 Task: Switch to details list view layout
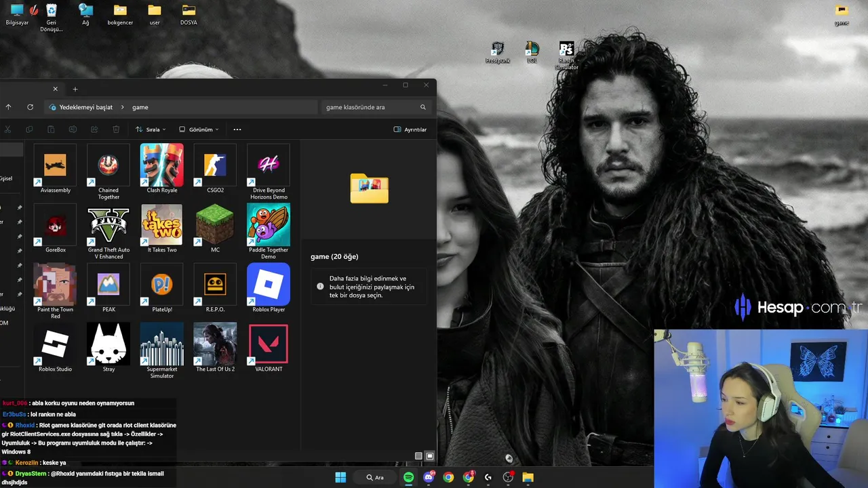click(x=418, y=456)
